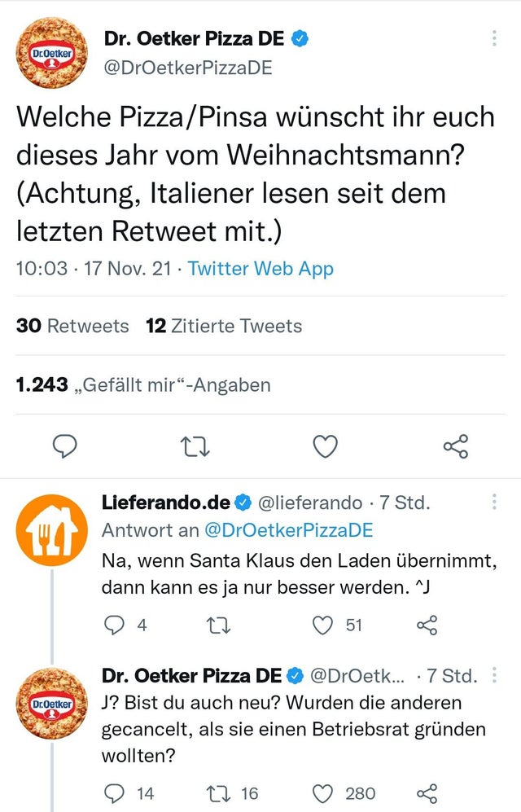Image resolution: width=521 pixels, height=812 pixels.
Task: Open the @DrOetkerPizzaDE mention in Lieferando's reply
Action: pyautogui.click(x=287, y=530)
